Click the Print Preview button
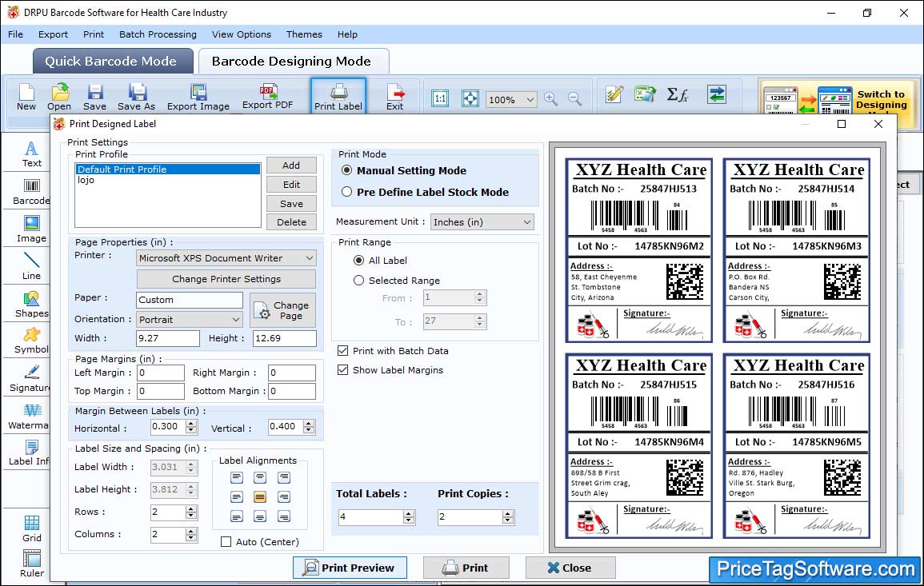Viewport: 924px width, 586px height. tap(350, 568)
